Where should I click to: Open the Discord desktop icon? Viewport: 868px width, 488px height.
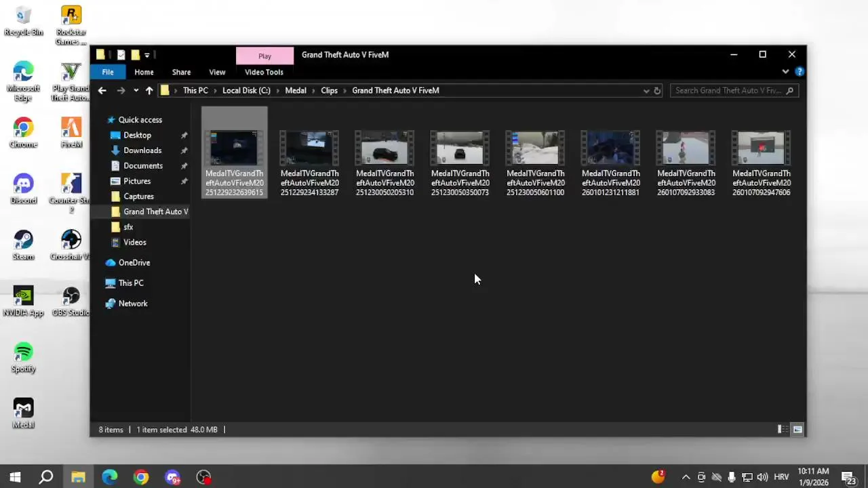click(x=23, y=189)
